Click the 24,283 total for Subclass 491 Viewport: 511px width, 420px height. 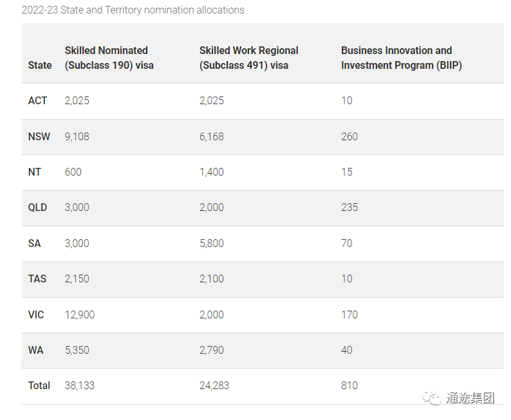tap(214, 385)
